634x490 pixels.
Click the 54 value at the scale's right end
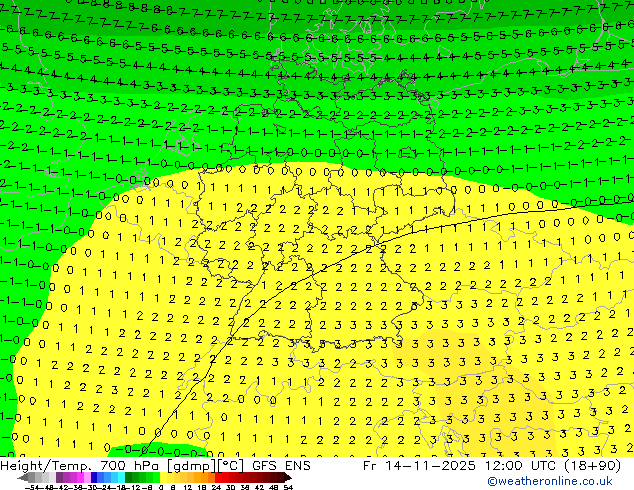(x=288, y=487)
